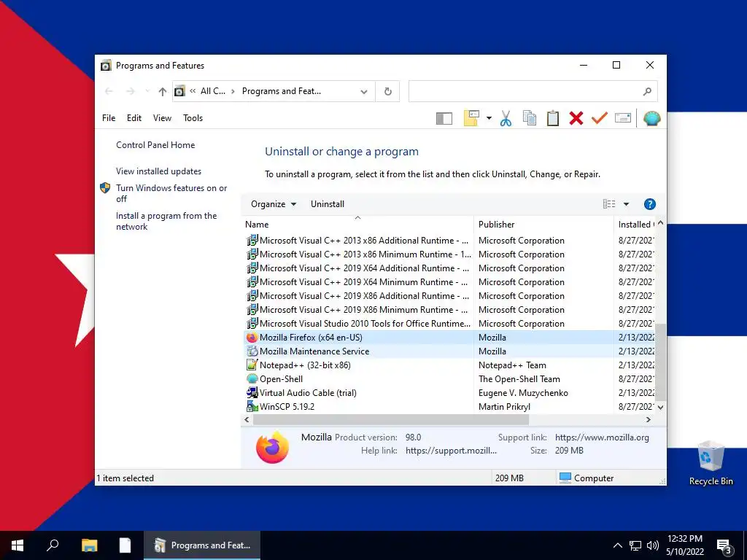The height and width of the screenshot is (560, 747).
Task: Expand the address bar history dropdown
Action: tap(364, 91)
